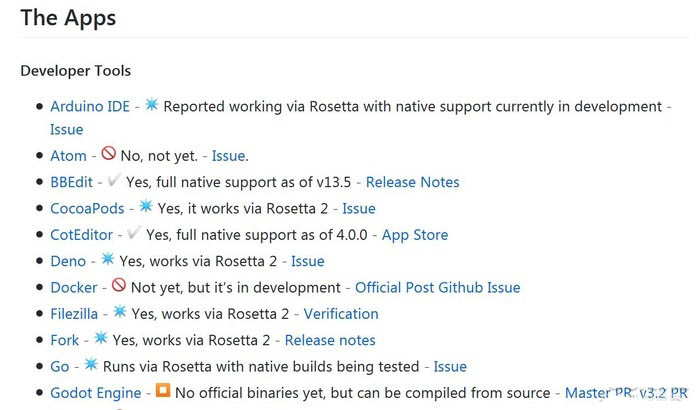Open the CocoaPods Issue link
700x410 pixels.
(x=359, y=209)
